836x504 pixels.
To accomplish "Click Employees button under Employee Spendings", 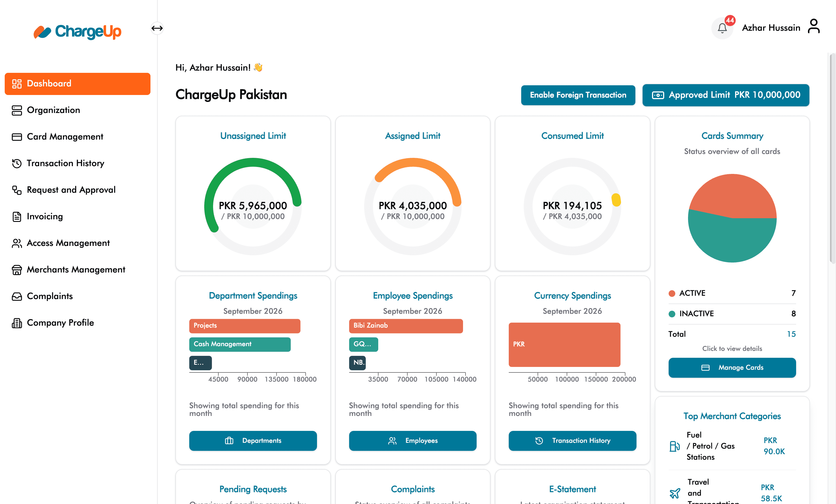I will (x=413, y=441).
